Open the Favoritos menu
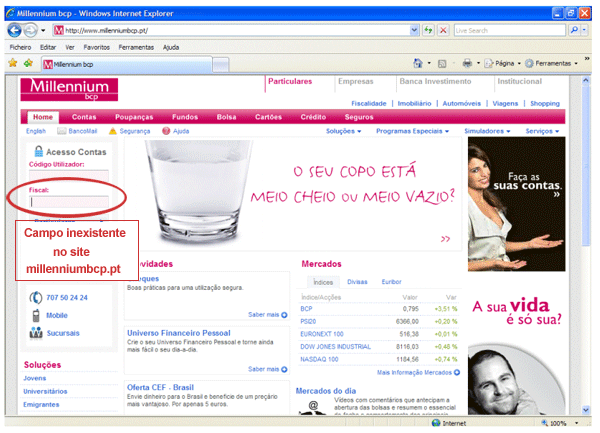600x433 pixels. 96,47
